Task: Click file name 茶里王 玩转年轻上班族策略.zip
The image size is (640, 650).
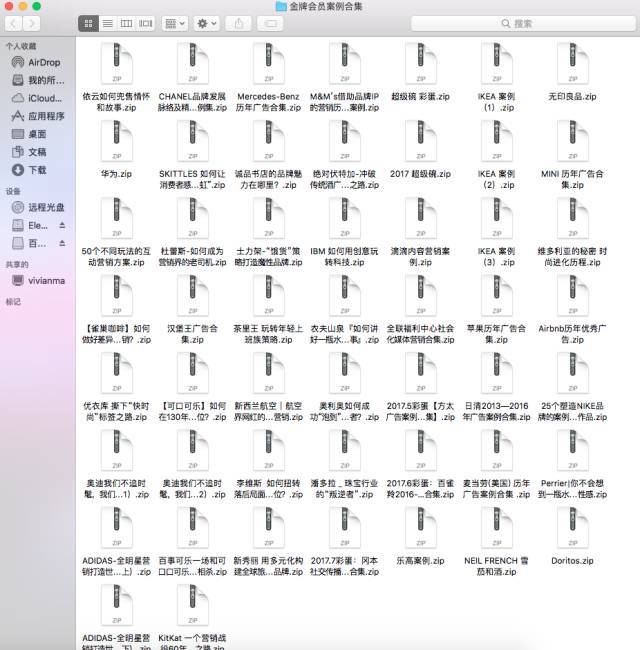Action: (x=269, y=334)
